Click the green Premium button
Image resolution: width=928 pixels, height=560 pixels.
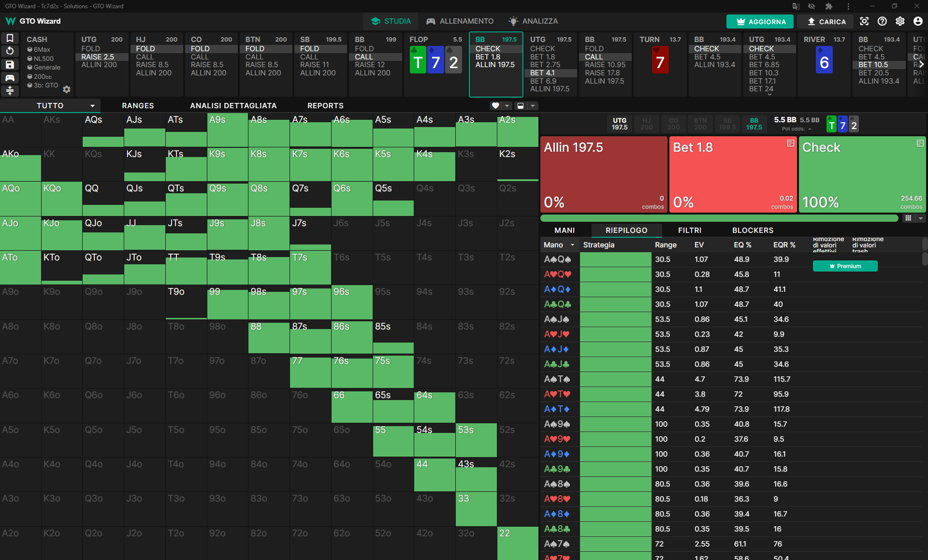[x=845, y=266]
